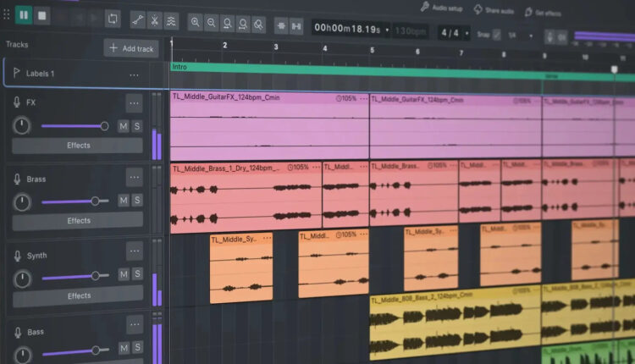The width and height of the screenshot is (635, 364).
Task: Turn the Synth track pan knob
Action: 22,279
